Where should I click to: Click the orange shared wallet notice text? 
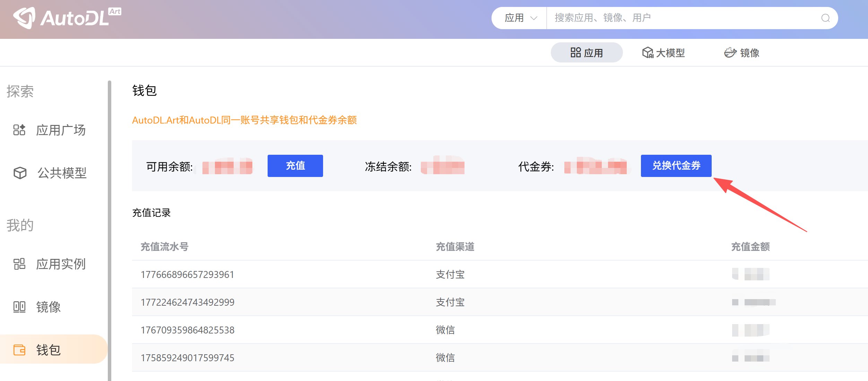click(x=244, y=120)
